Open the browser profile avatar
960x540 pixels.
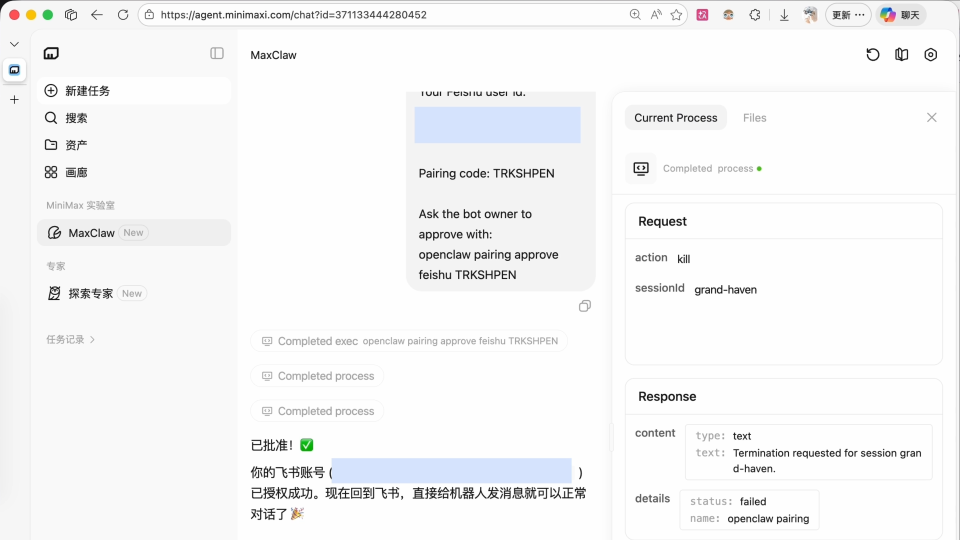(x=810, y=15)
